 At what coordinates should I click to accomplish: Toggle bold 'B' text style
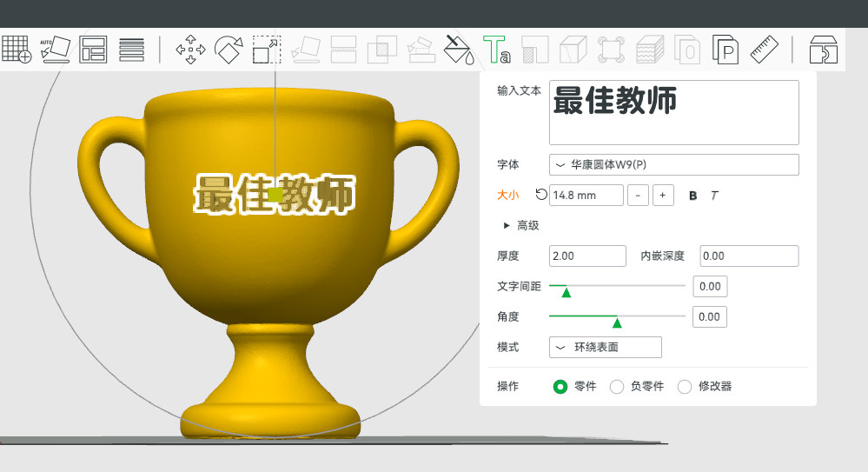(692, 196)
